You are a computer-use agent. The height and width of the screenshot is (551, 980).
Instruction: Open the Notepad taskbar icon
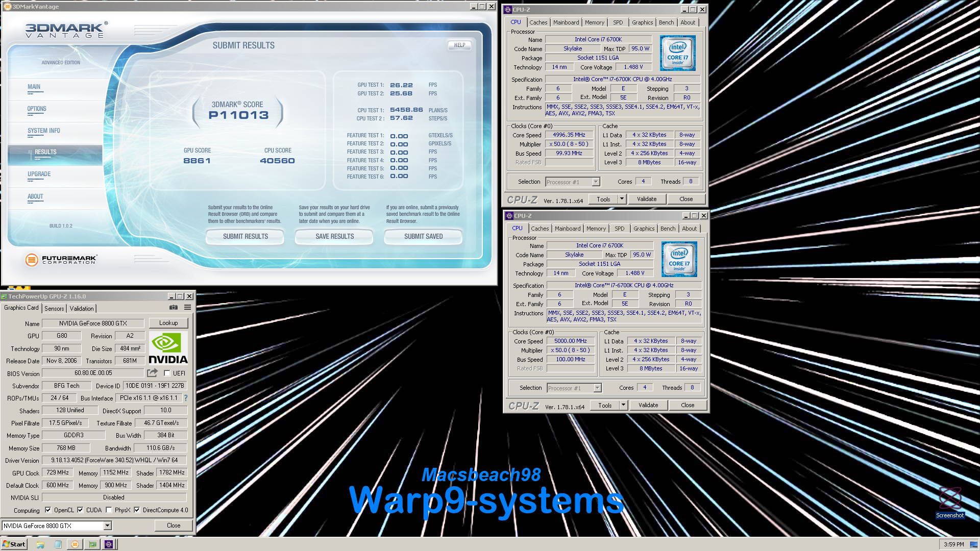(x=58, y=544)
